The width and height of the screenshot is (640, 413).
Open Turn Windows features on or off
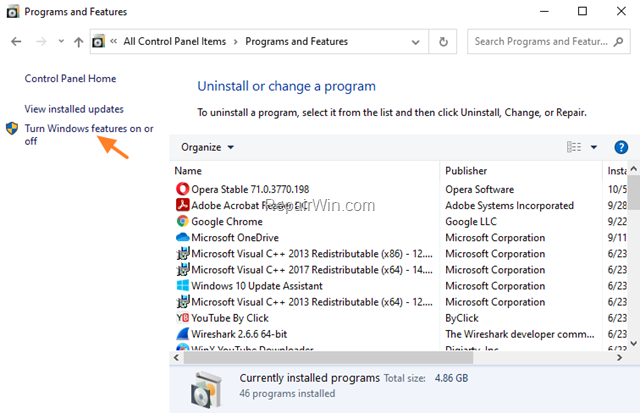(89, 135)
